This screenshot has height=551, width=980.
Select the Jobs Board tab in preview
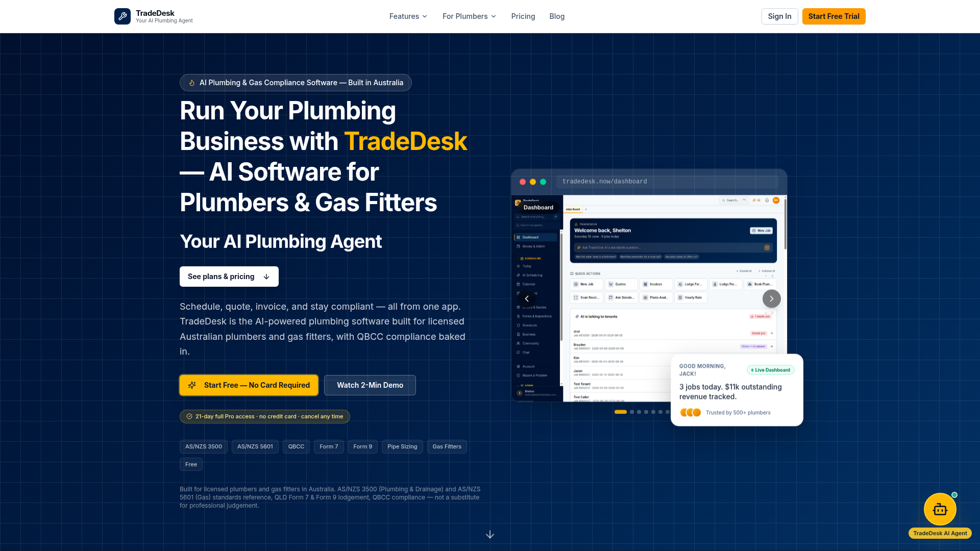pyautogui.click(x=573, y=209)
